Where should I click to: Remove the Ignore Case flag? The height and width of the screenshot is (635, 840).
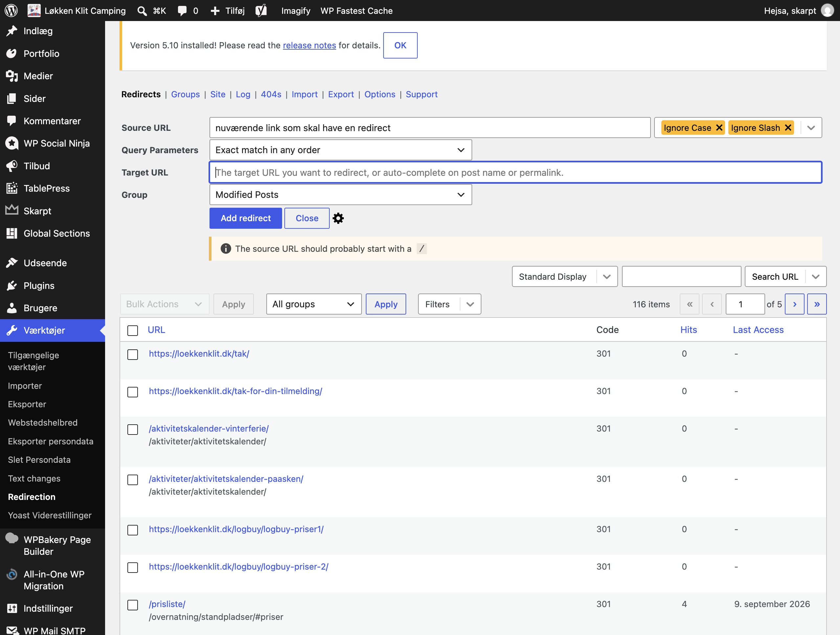coord(719,128)
